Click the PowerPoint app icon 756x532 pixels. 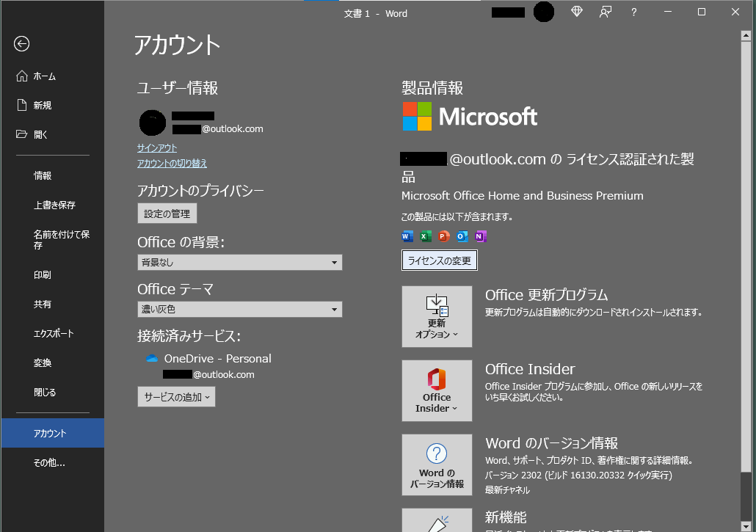443,236
